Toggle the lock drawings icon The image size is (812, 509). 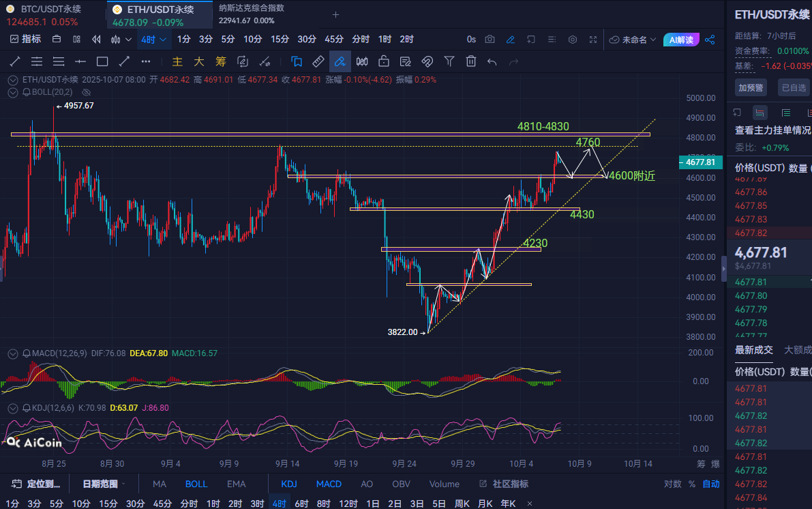pos(384,61)
